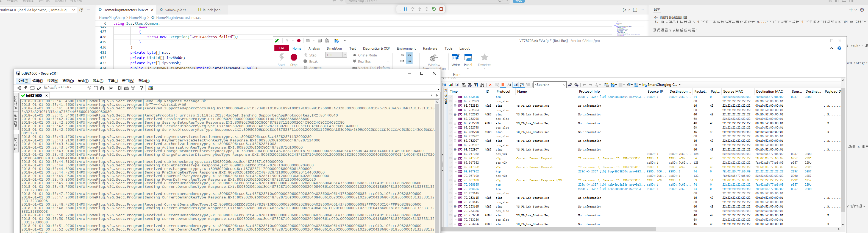The width and height of the screenshot is (868, 233).
Task: Click Step Out in VS Code debug toolbar
Action: point(427,9)
